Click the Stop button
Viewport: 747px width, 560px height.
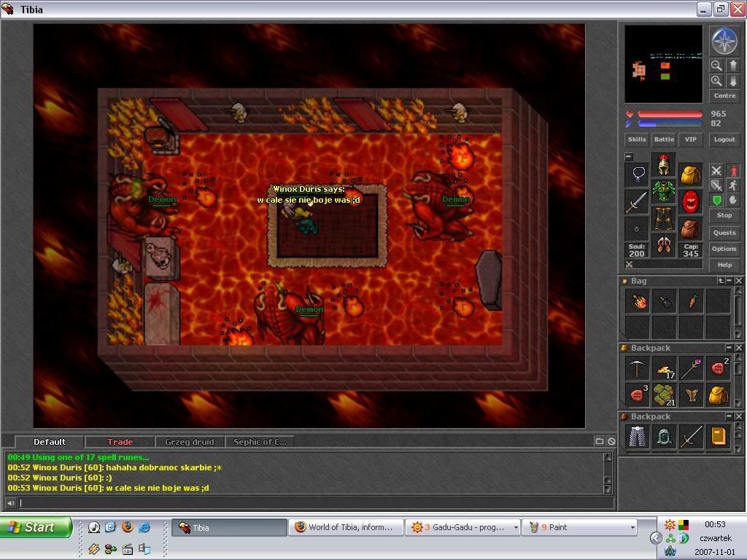724,215
